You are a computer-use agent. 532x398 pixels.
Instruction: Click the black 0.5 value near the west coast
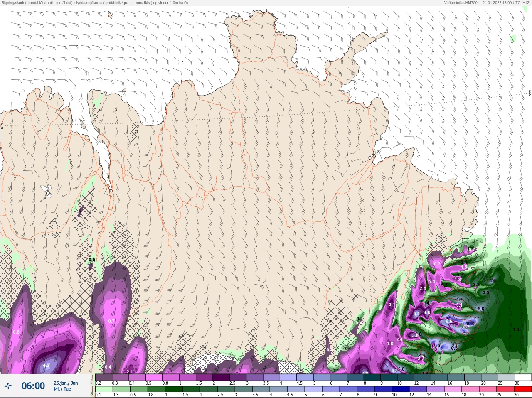pos(92,260)
